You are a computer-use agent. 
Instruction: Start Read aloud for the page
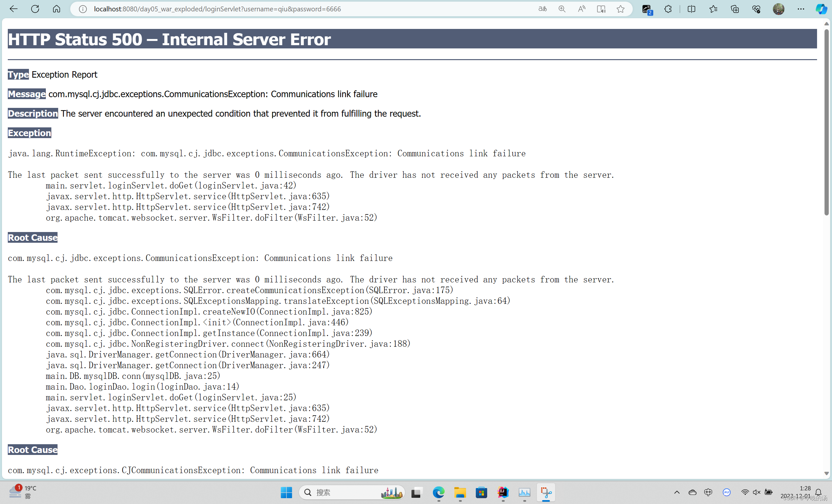[581, 9]
